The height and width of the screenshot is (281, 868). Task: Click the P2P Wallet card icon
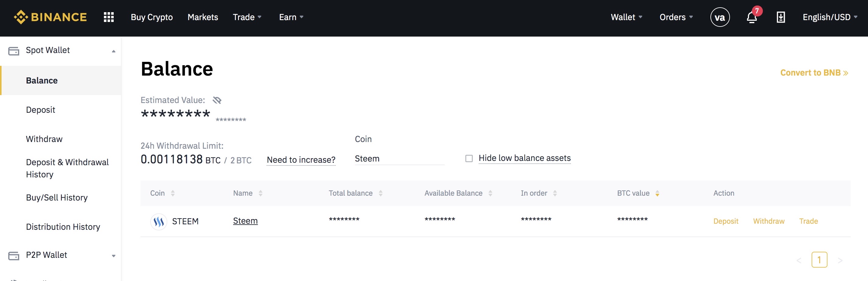pyautogui.click(x=14, y=256)
